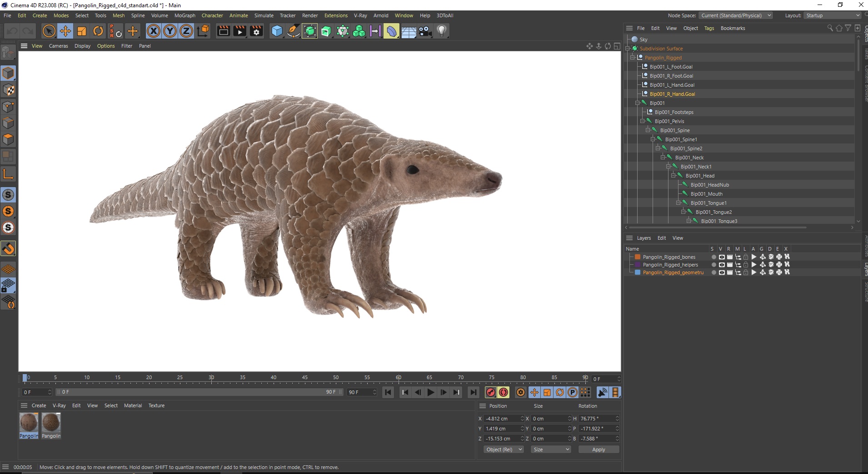
Task: Activate the Scale tool
Action: (x=82, y=31)
